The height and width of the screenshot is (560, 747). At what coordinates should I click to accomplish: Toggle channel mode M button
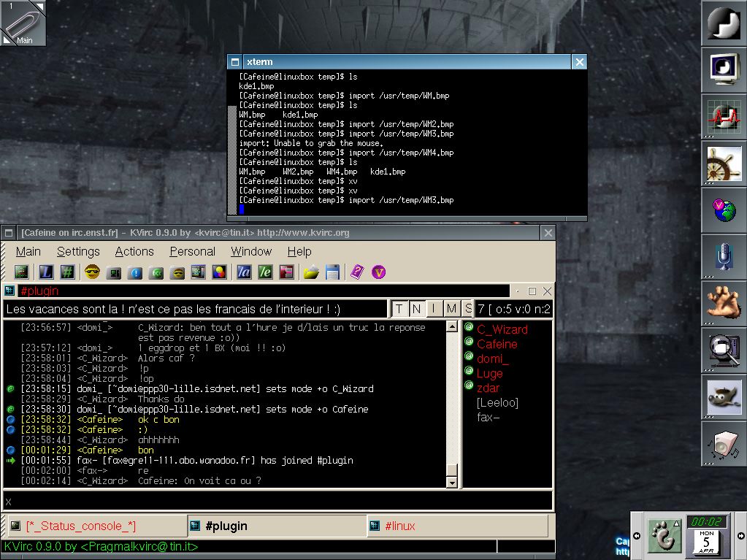click(451, 309)
